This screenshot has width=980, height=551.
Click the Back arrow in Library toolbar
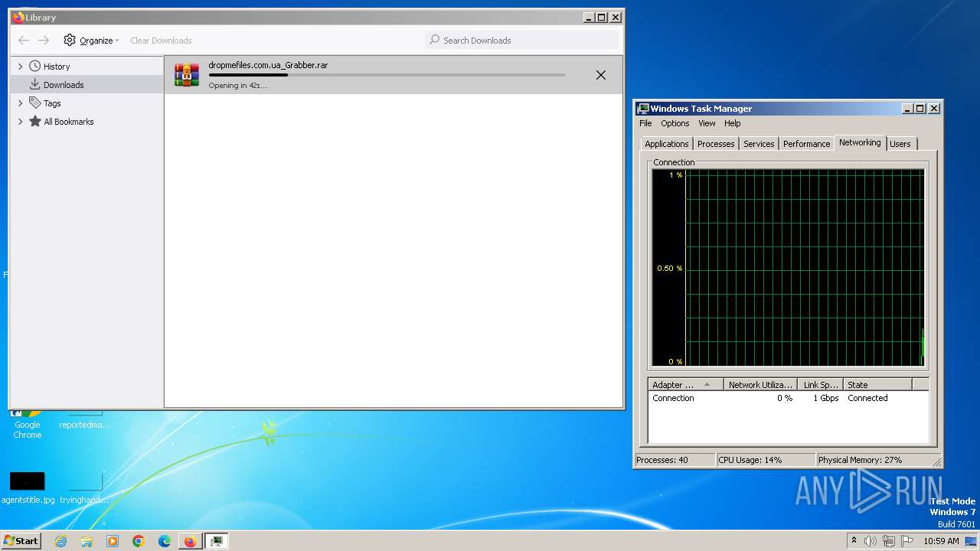point(24,41)
